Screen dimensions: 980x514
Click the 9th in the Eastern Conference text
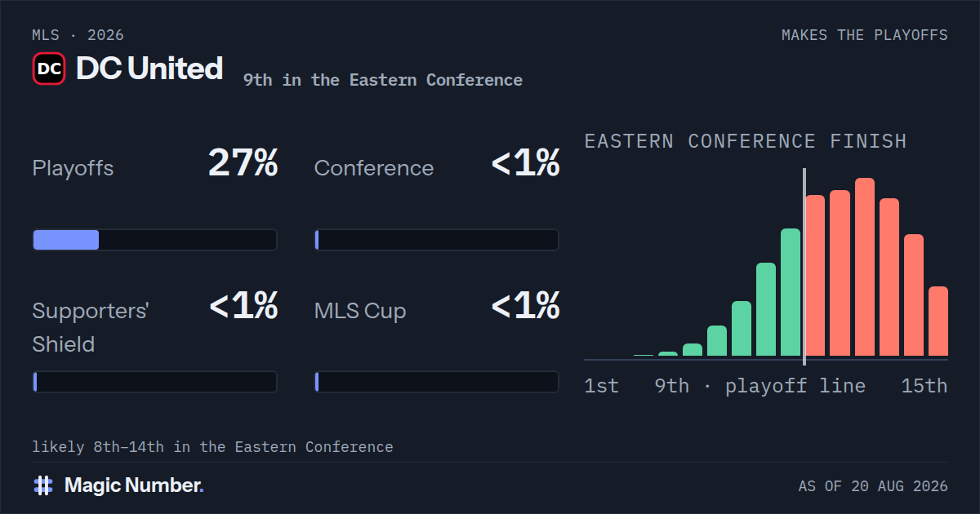383,80
